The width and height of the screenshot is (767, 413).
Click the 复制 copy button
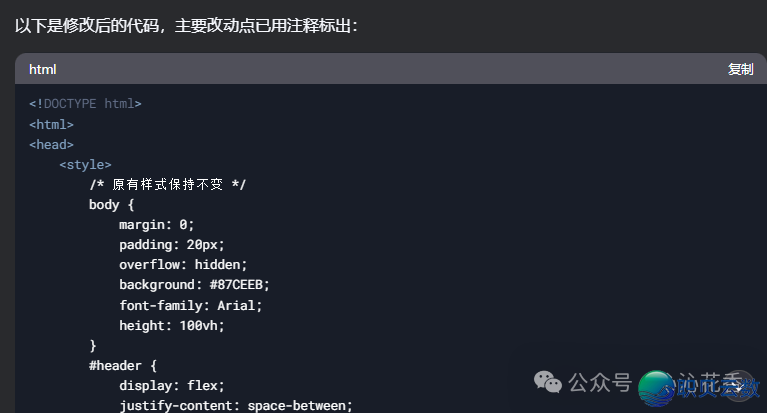point(740,69)
